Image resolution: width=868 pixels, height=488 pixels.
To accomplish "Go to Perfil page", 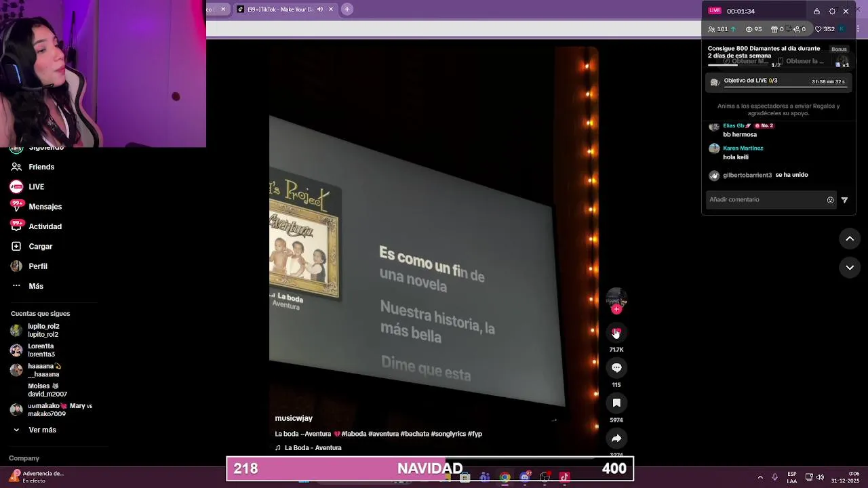I will (29, 266).
